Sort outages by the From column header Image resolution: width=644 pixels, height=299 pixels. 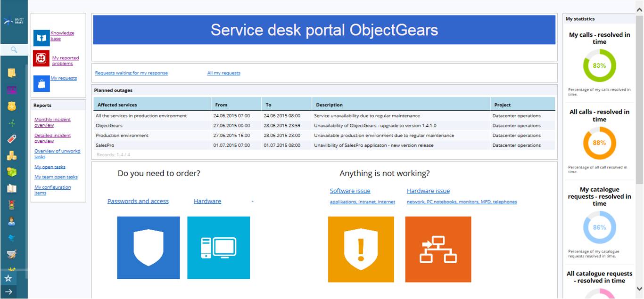pyautogui.click(x=237, y=105)
